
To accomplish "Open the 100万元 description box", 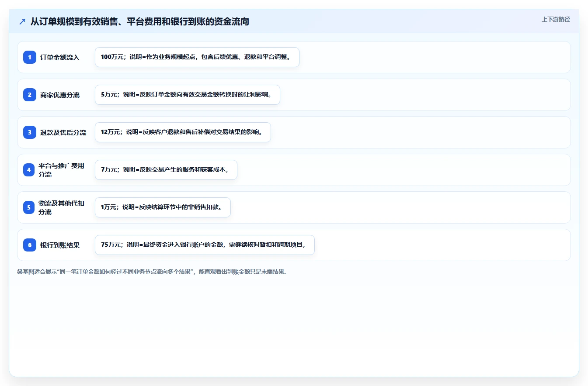I will point(197,57).
